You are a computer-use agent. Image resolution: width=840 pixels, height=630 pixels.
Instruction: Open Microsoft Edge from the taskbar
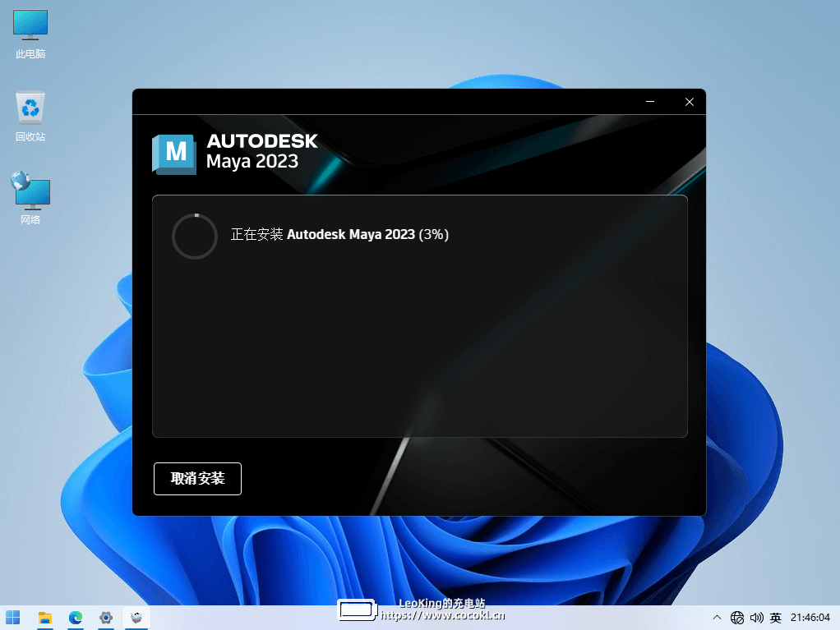(x=76, y=618)
